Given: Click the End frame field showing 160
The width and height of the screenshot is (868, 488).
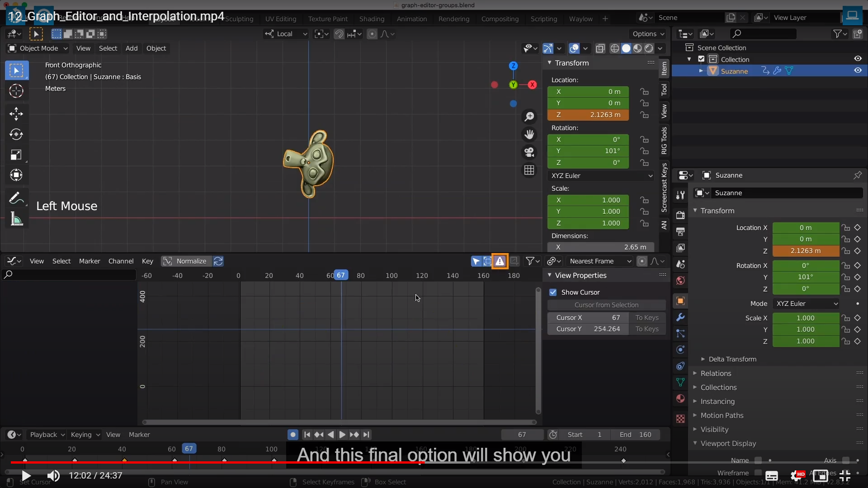Looking at the screenshot, I should (x=635, y=435).
